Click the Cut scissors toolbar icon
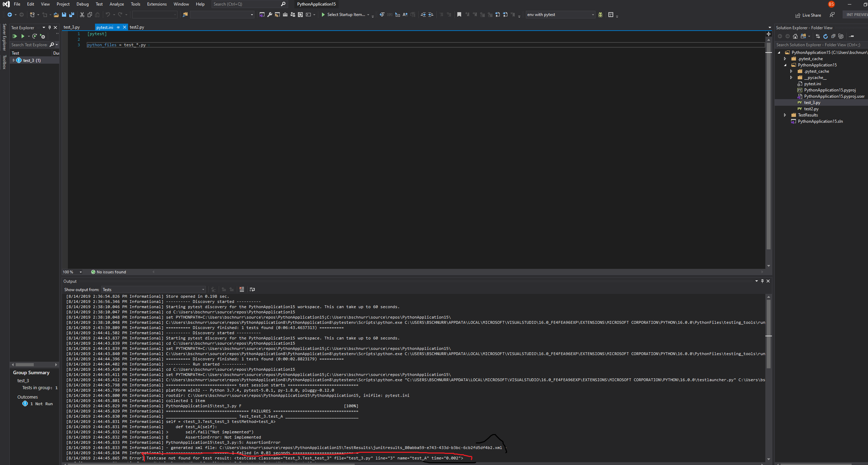Viewport: 868px width, 465px height. (x=82, y=15)
